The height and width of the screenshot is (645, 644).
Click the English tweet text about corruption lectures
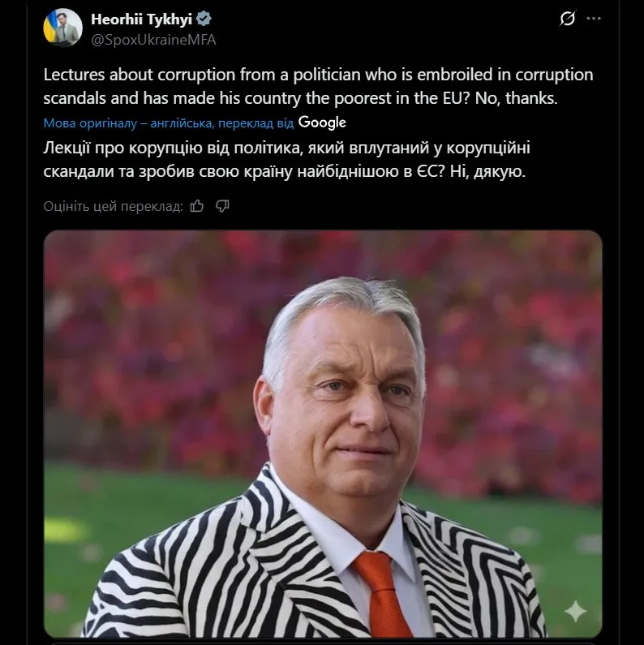pyautogui.click(x=317, y=86)
